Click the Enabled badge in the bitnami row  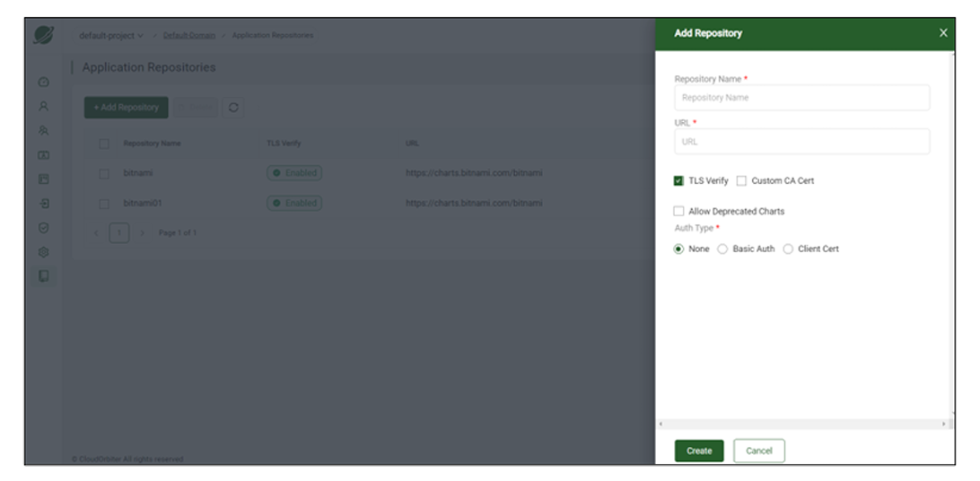point(294,173)
